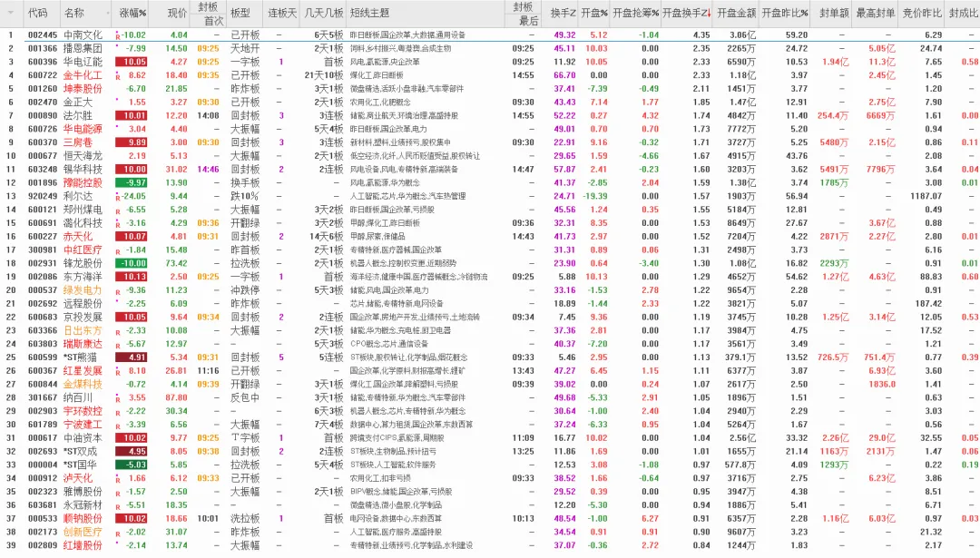
Task: Select stock 宁波建工
Action: click(x=83, y=425)
